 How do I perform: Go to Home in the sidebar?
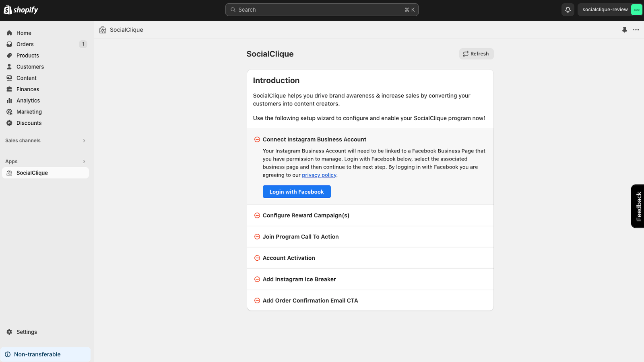pyautogui.click(x=45, y=33)
